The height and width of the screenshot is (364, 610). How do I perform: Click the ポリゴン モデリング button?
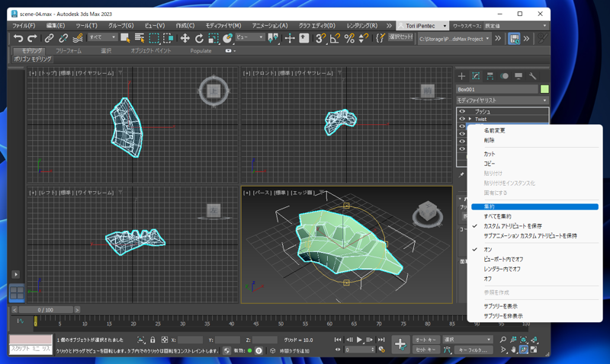click(33, 59)
